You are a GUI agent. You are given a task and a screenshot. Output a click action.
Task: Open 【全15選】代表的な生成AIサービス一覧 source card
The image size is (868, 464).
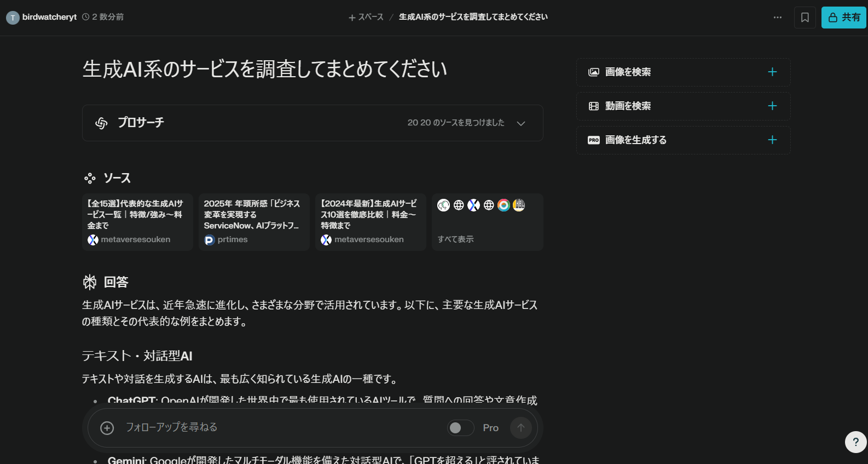click(137, 222)
